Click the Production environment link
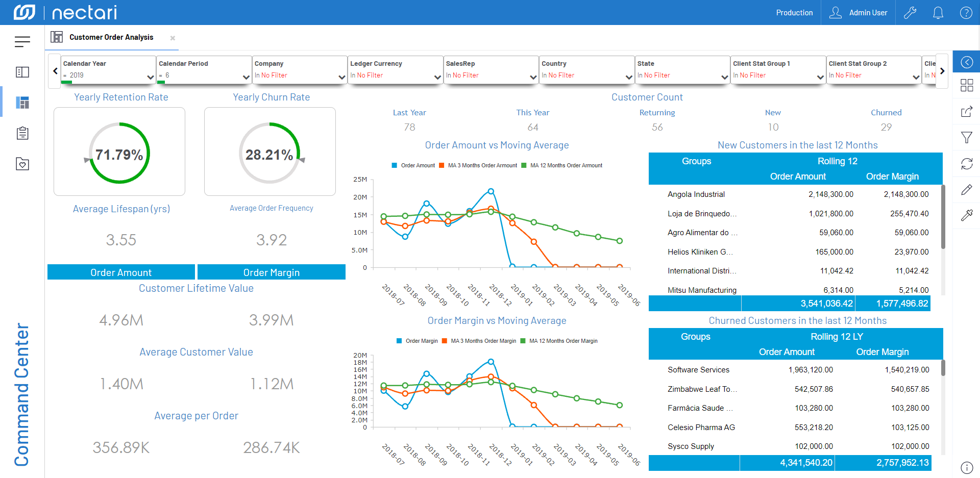The height and width of the screenshot is (478, 980). [x=794, y=13]
